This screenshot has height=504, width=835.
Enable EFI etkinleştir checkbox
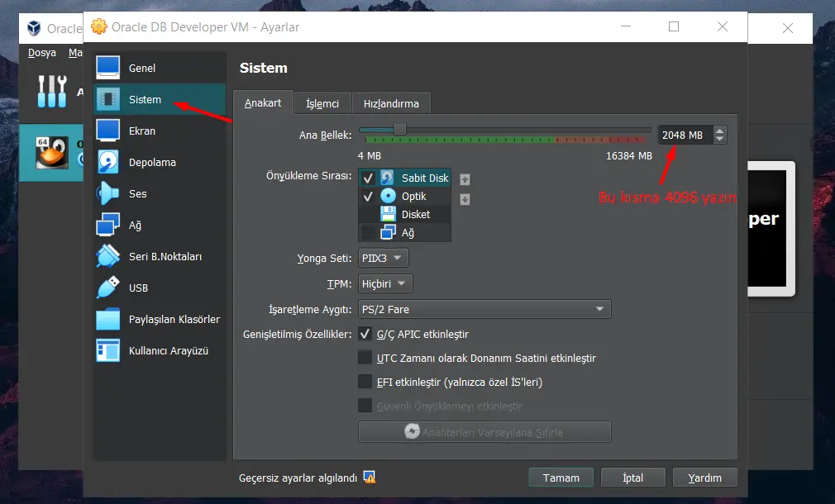pos(365,382)
